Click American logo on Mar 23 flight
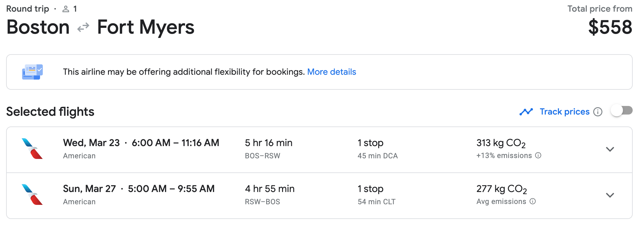The height and width of the screenshot is (226, 644). tap(32, 149)
